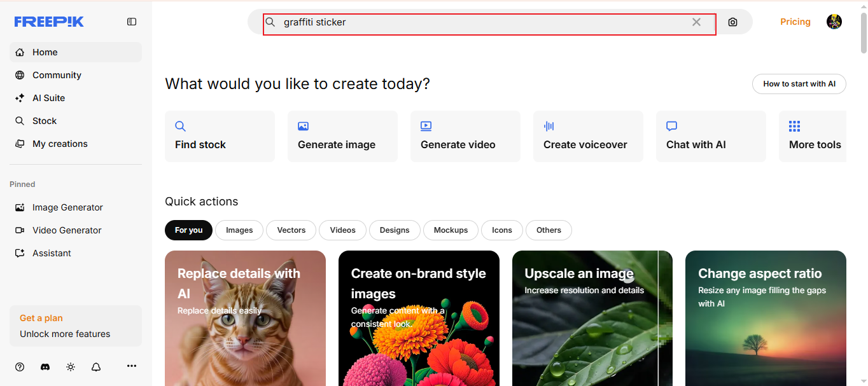The image size is (868, 386).
Task: Click How to start with AI
Action: click(799, 84)
